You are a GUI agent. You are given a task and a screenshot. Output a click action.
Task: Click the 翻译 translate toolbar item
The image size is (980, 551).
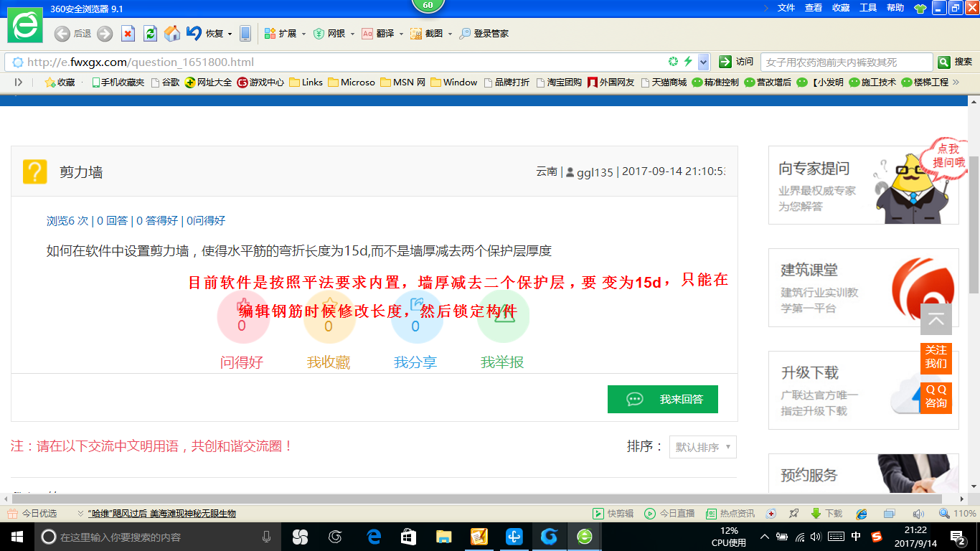point(377,33)
